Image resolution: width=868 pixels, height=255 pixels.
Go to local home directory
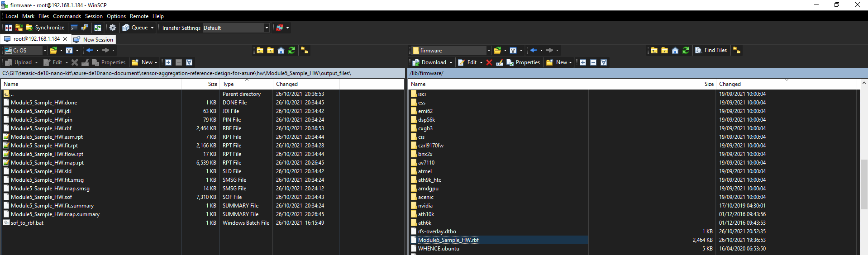click(x=281, y=50)
